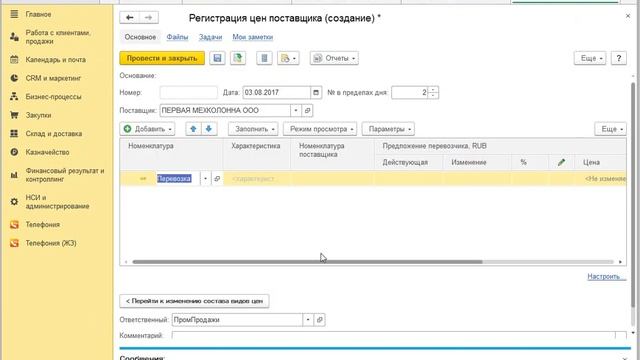The width and height of the screenshot is (640, 360).
Task: Open the Ответственный record link icon
Action: tap(320, 320)
